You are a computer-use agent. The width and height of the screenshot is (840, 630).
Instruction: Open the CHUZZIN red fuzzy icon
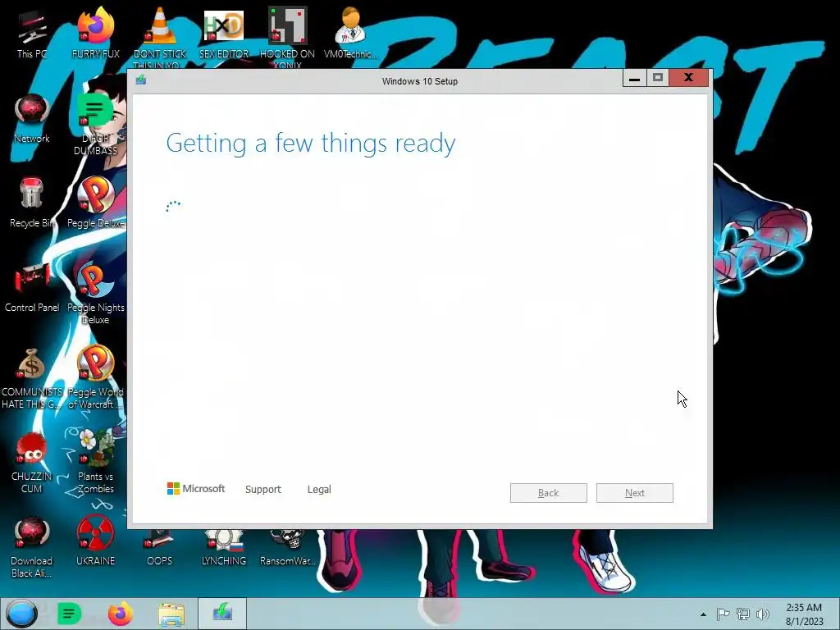pyautogui.click(x=32, y=463)
